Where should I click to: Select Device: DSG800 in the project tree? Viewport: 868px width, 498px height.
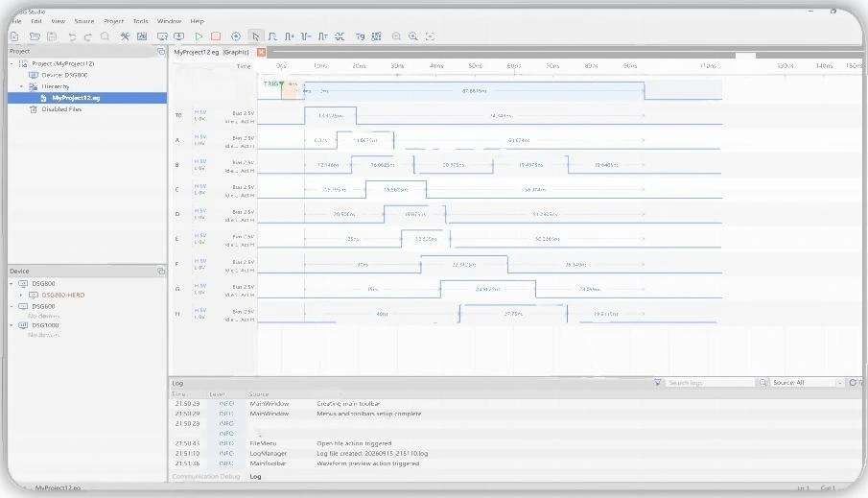tap(64, 75)
